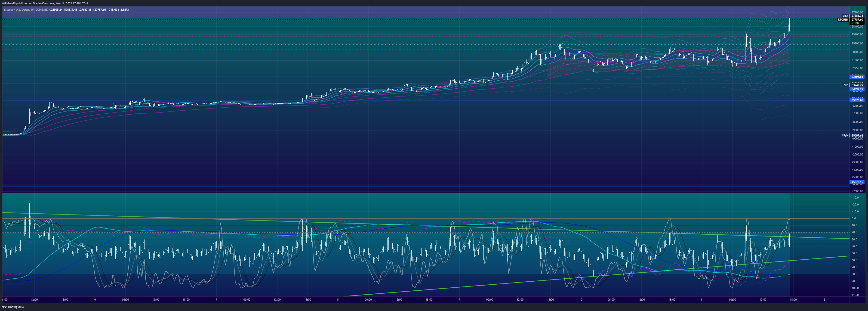Click the day 6 label on time axis
This screenshot has height=311, width=868.
click(x=95, y=299)
